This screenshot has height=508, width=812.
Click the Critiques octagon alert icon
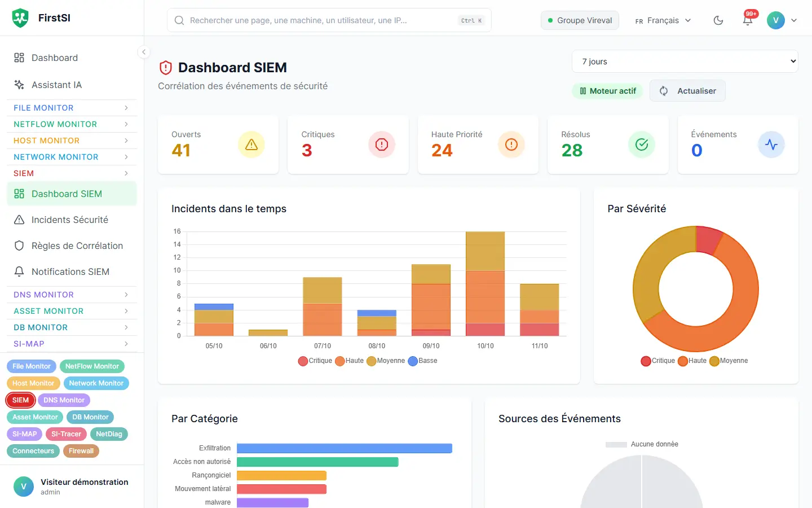click(x=382, y=144)
